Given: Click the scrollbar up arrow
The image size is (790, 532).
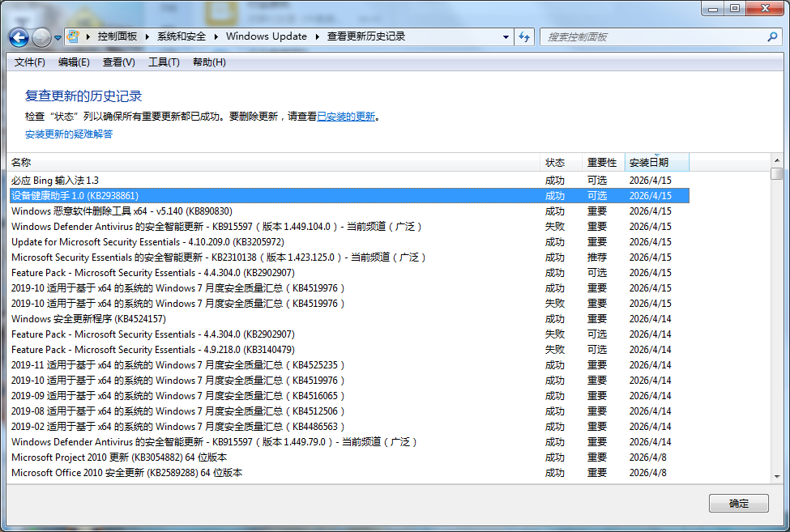Looking at the screenshot, I should tap(776, 160).
